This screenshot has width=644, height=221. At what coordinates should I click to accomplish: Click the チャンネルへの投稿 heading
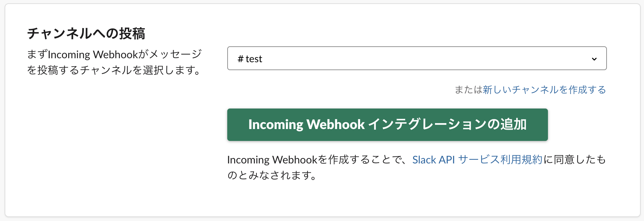pos(86,33)
